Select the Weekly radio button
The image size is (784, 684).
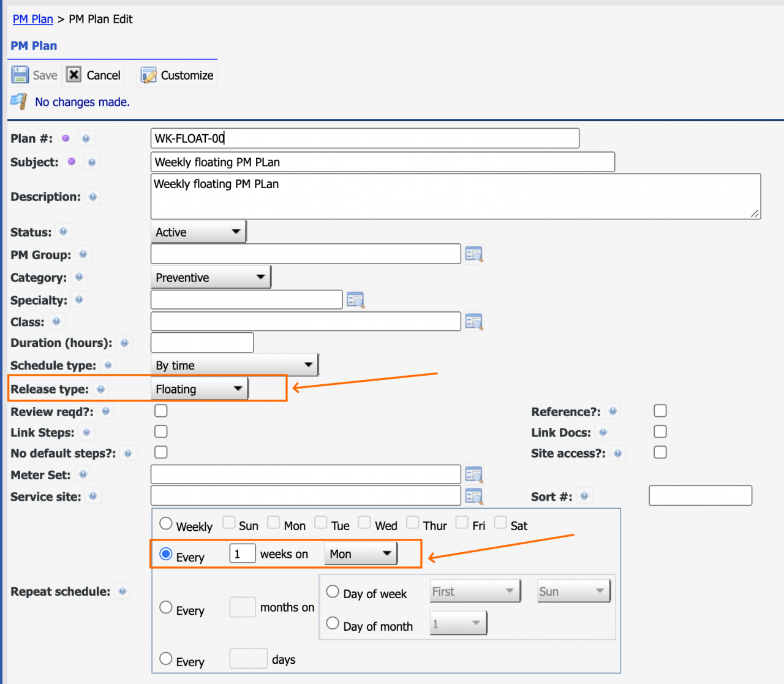[x=166, y=523]
